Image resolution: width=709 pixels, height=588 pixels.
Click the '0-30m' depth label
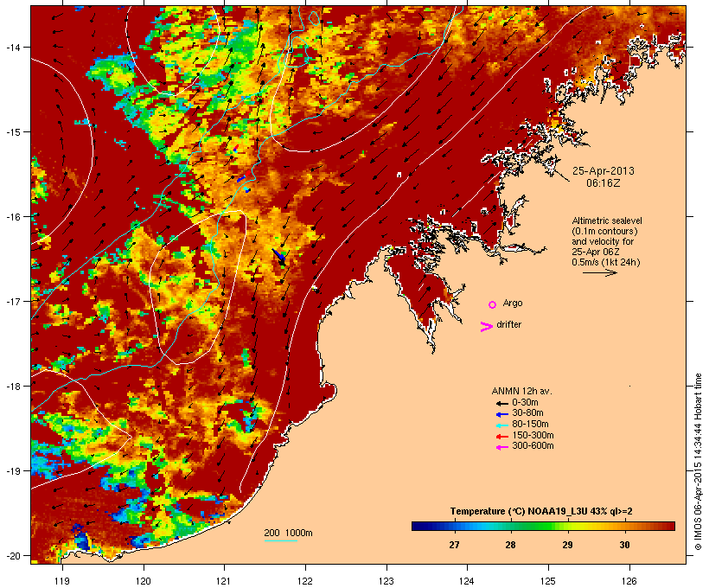[x=525, y=403]
